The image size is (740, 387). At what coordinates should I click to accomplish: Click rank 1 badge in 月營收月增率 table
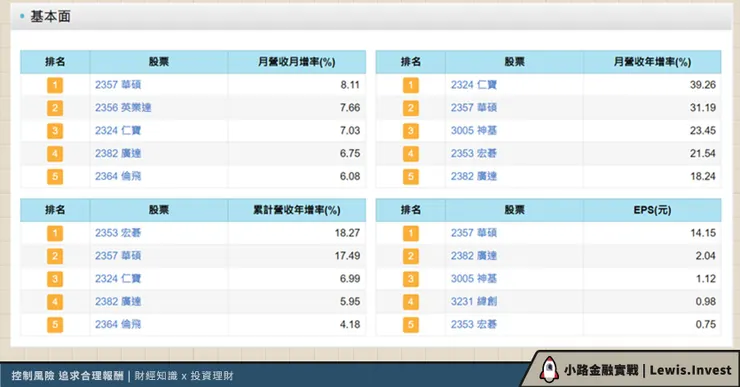(55, 85)
